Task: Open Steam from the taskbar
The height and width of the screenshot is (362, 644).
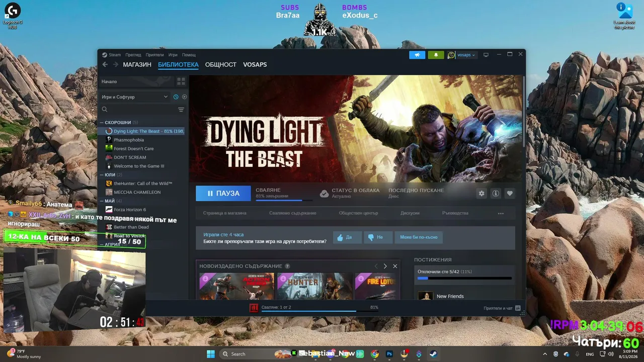Action: [x=433, y=354]
